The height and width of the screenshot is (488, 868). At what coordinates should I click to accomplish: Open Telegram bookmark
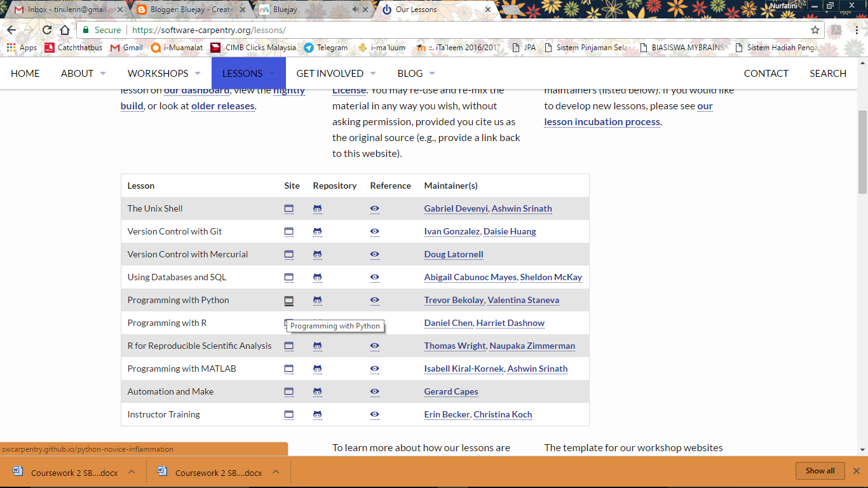click(325, 48)
